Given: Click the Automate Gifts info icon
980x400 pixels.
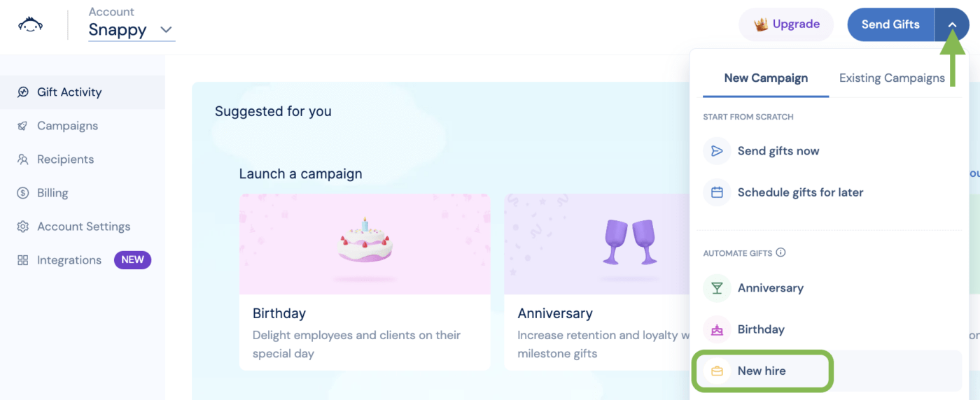Looking at the screenshot, I should pyautogui.click(x=780, y=252).
